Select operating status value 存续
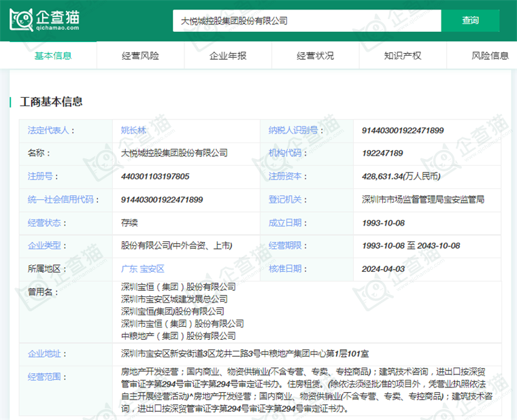This screenshot has width=517, height=420. [129, 223]
